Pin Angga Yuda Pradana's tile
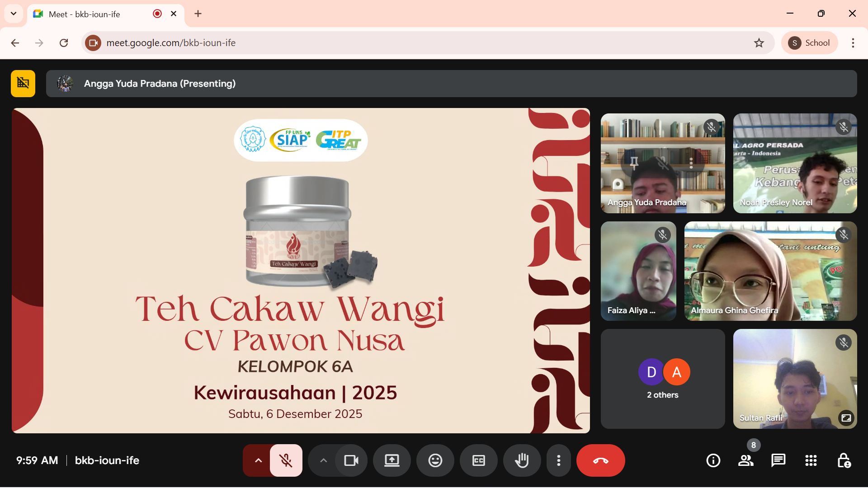 pyautogui.click(x=634, y=163)
